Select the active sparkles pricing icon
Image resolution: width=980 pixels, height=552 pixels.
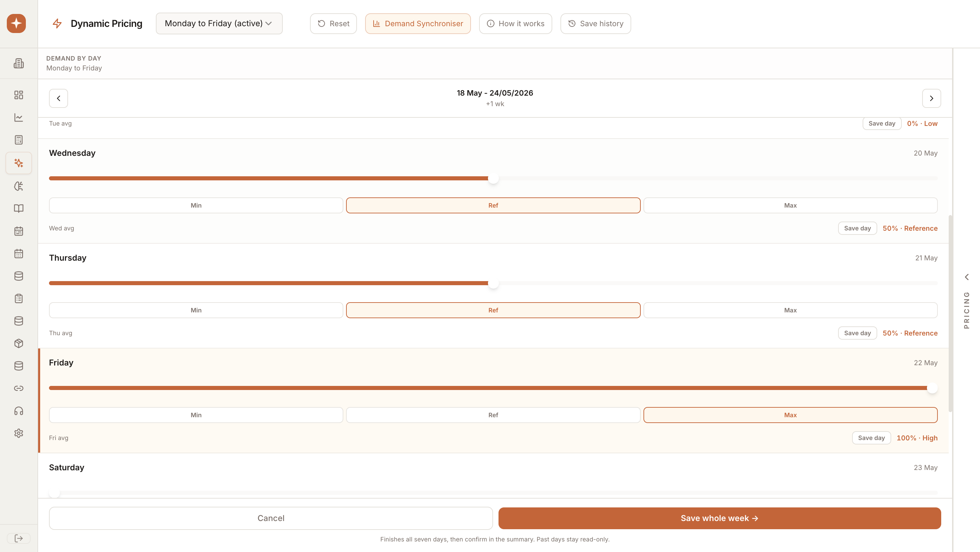click(x=19, y=163)
